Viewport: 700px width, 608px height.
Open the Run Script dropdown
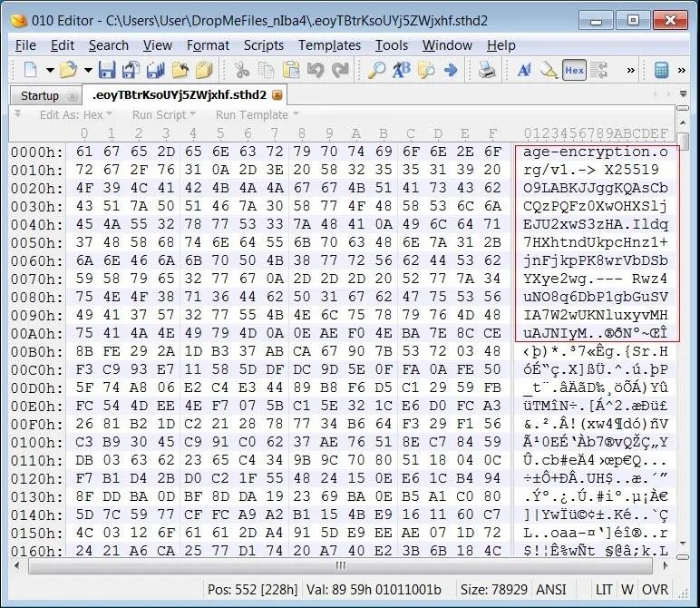pos(163,115)
